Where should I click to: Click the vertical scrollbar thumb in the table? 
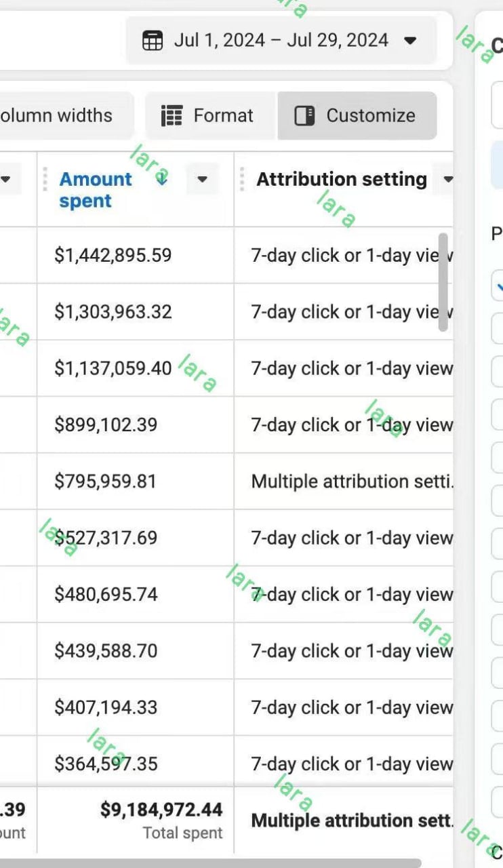pos(443,282)
